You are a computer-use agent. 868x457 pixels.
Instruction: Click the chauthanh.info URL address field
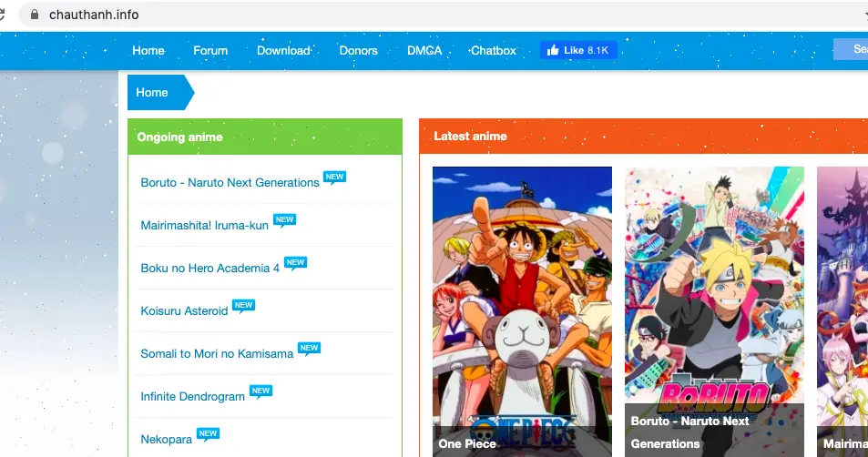coord(443,15)
